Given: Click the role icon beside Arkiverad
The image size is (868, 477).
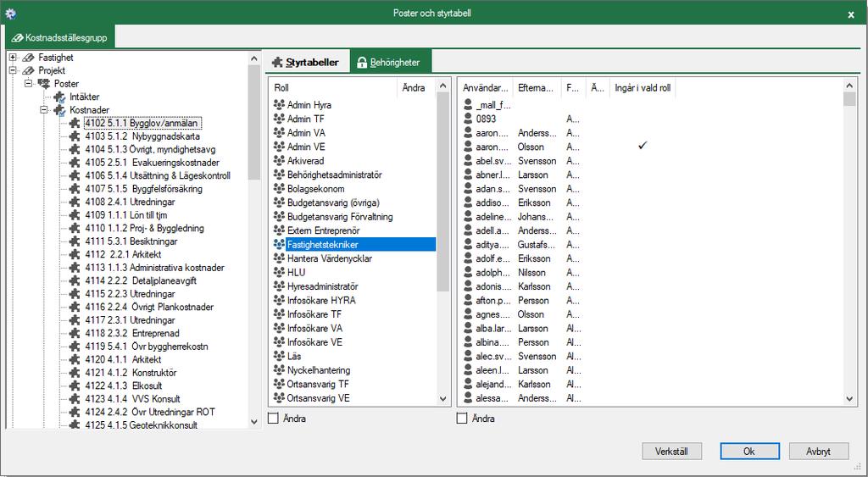Looking at the screenshot, I should [279, 160].
